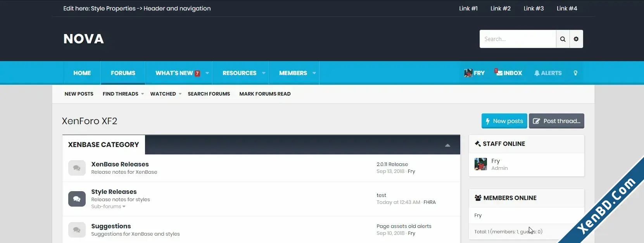Viewport: 644px width, 243px height.
Task: Collapse the XenBase Category block
Action: (x=447, y=145)
